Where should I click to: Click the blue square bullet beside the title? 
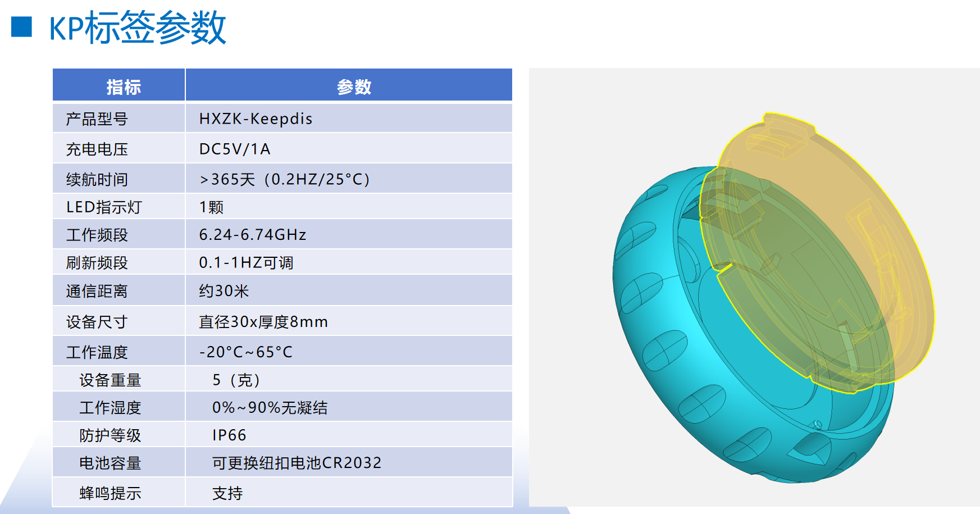coord(22,27)
